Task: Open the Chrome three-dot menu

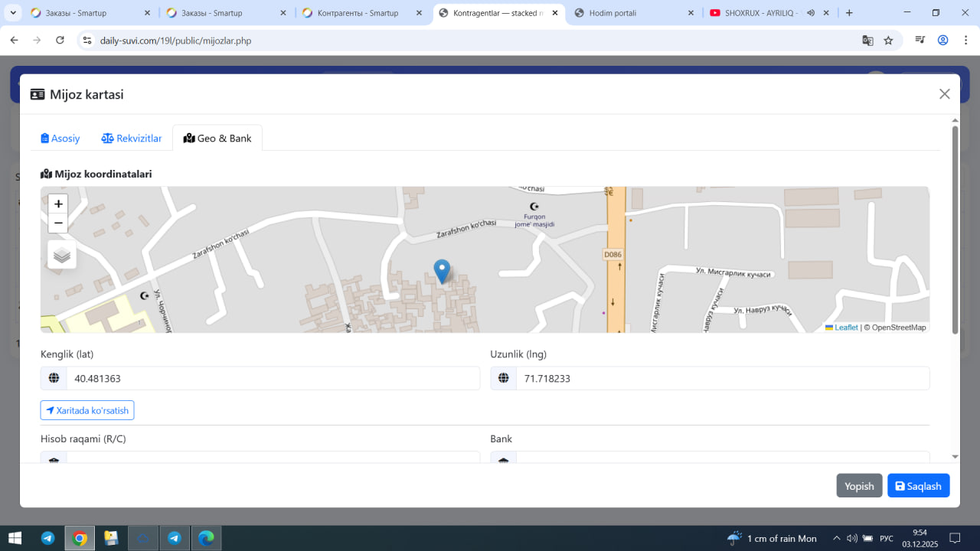Action: tap(965, 40)
